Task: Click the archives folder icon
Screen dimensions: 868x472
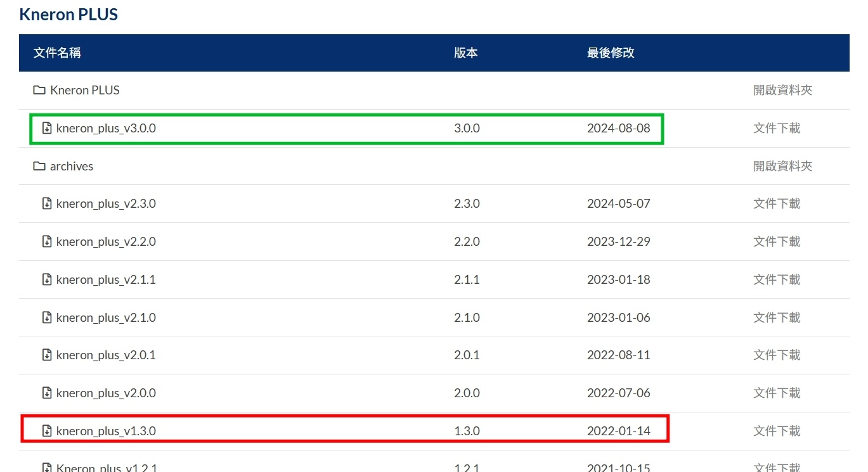Action: [x=39, y=166]
